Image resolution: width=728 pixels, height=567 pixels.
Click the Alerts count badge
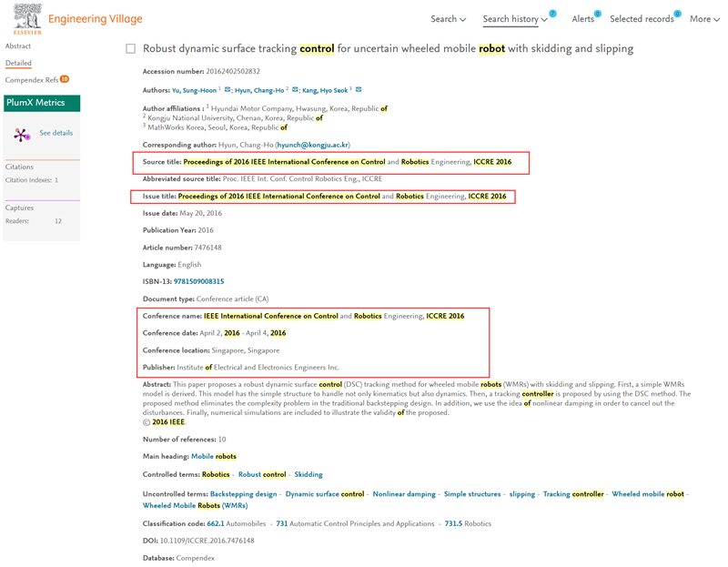pyautogui.click(x=598, y=14)
